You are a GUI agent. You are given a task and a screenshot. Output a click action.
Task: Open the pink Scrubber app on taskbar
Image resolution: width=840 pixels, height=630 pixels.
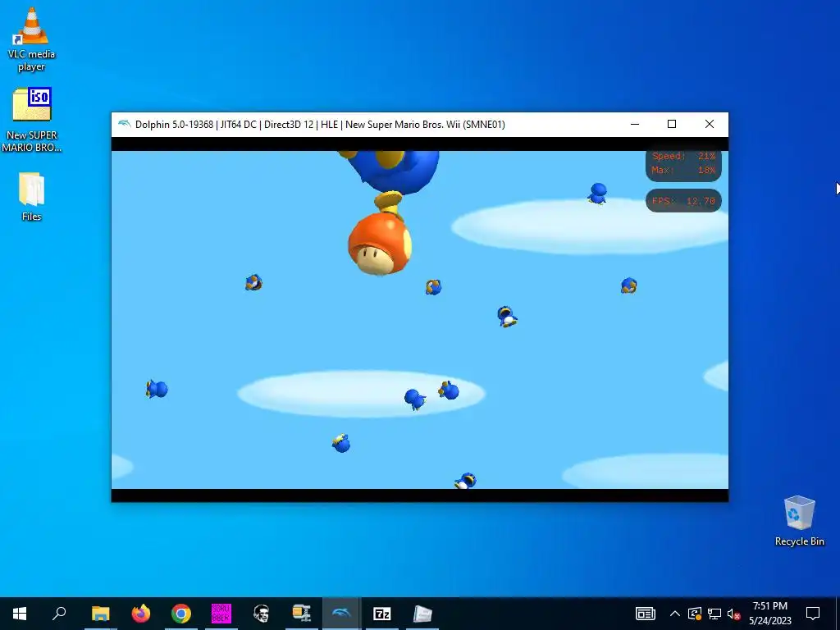(221, 614)
